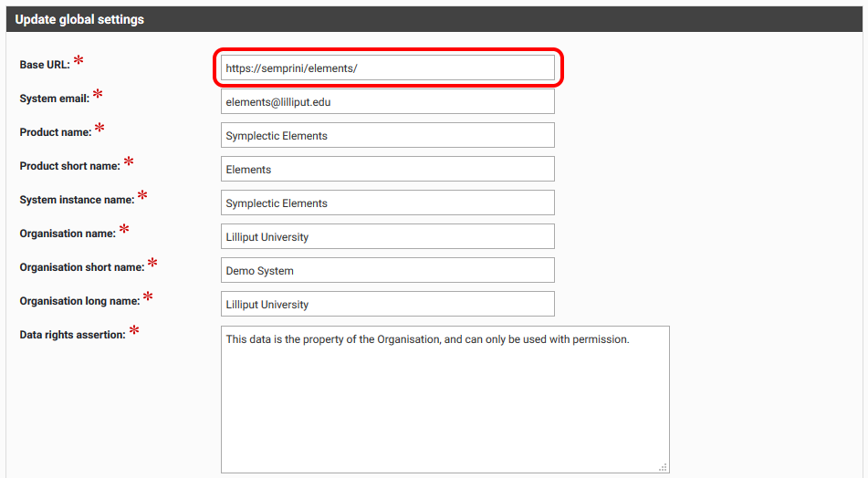The image size is (868, 478).
Task: Focus the Organisation name input
Action: (x=387, y=236)
